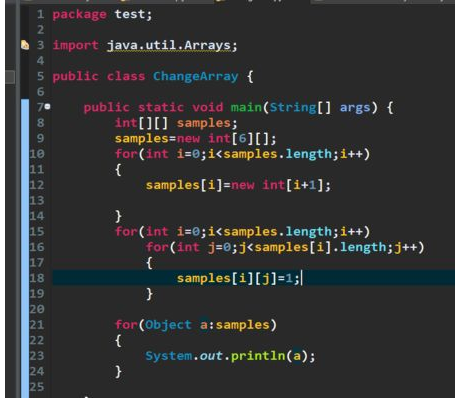The height and width of the screenshot is (398, 457).
Task: Click 'java.util.Arrays' in the import statement
Action: (169, 45)
